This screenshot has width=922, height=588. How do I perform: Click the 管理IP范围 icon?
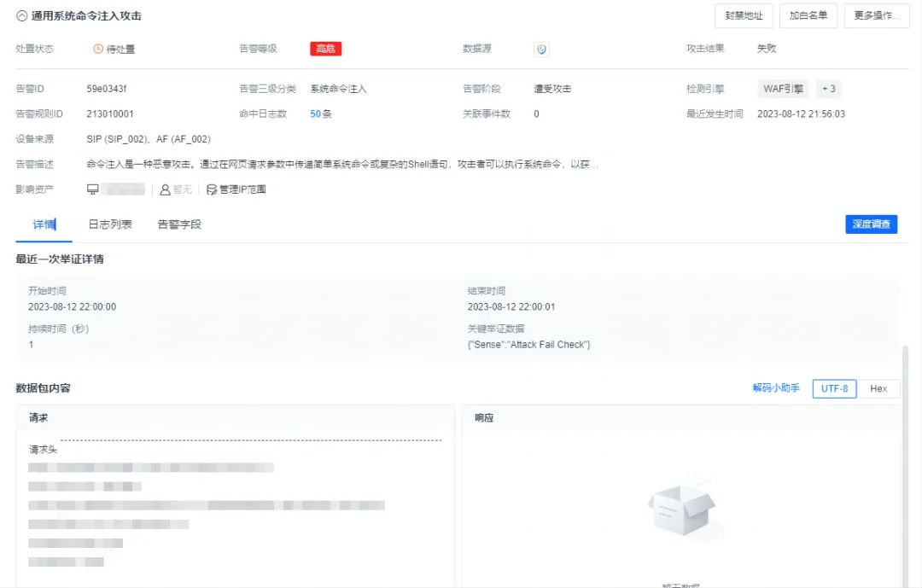click(x=212, y=189)
